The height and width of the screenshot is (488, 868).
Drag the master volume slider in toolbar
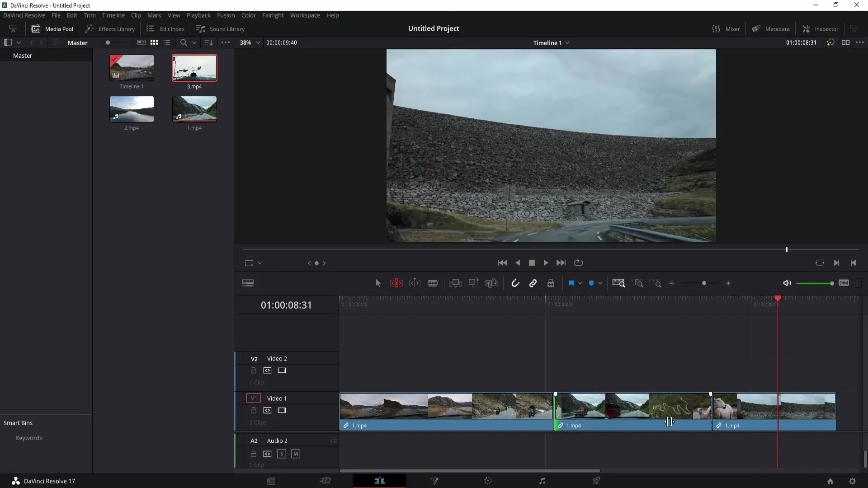click(832, 283)
